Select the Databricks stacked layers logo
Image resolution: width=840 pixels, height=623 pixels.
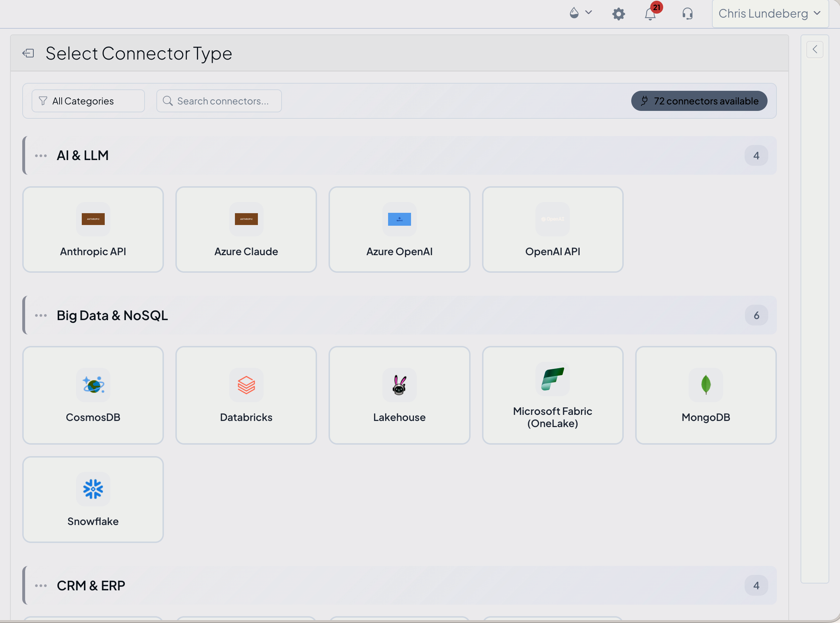[x=246, y=385]
